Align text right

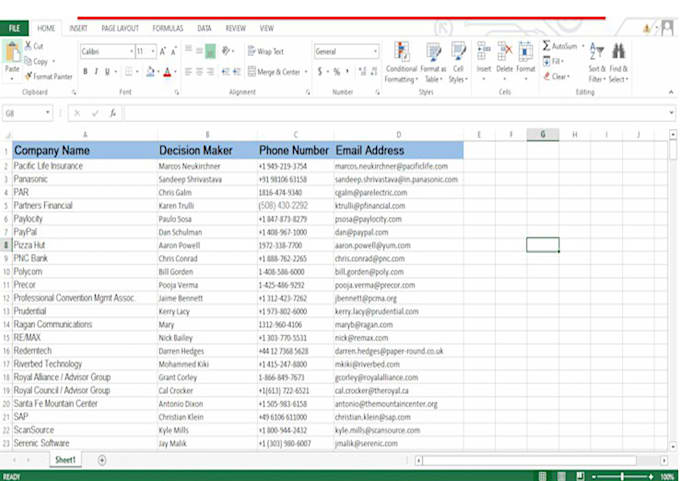pyautogui.click(x=210, y=72)
